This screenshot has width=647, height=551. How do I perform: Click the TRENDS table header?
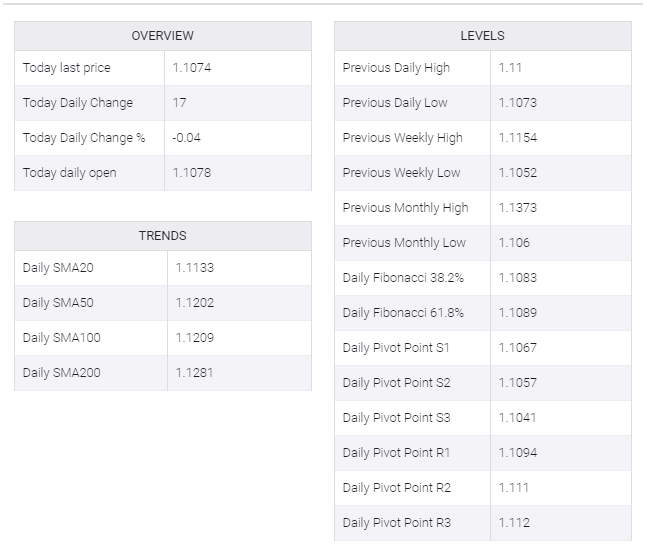163,236
